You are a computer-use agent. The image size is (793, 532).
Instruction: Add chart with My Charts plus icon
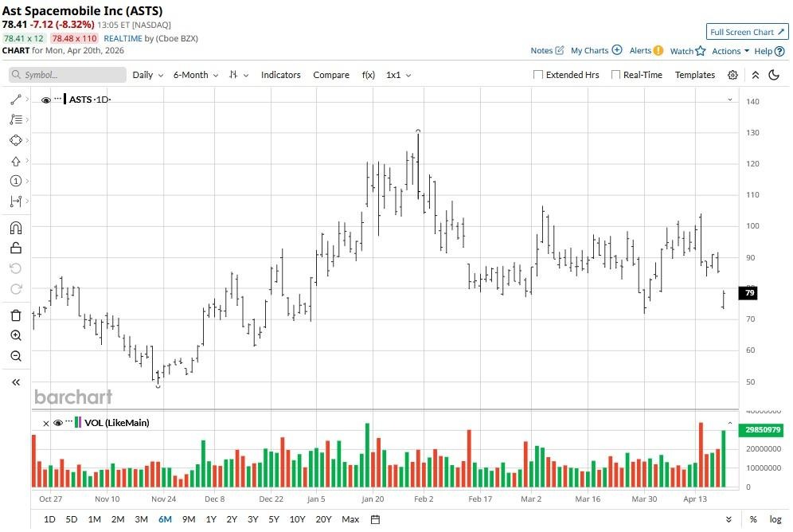click(x=617, y=50)
